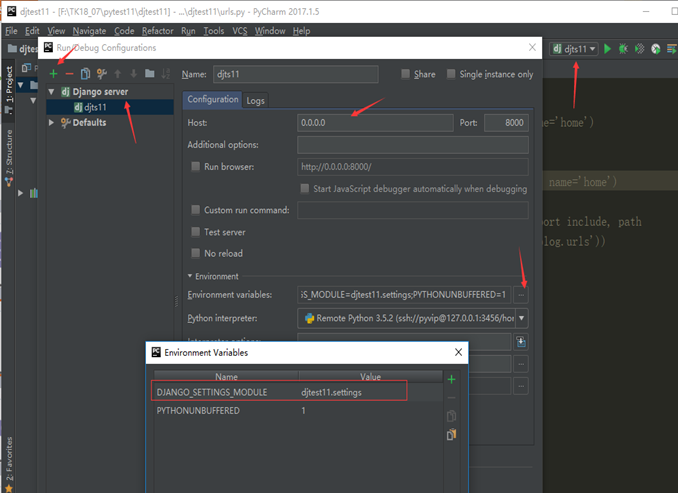Click the Value column header
Image resolution: width=680 pixels, height=495 pixels.
click(370, 376)
